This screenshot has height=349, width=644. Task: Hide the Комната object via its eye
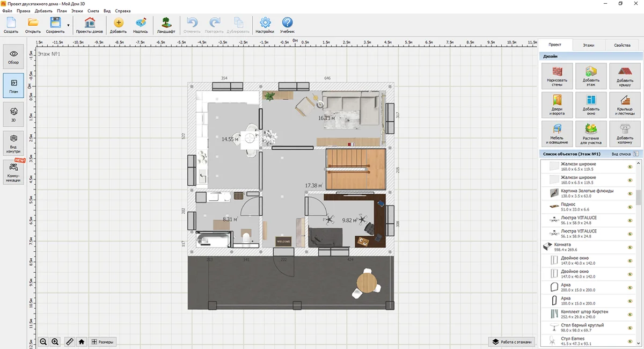click(x=630, y=247)
